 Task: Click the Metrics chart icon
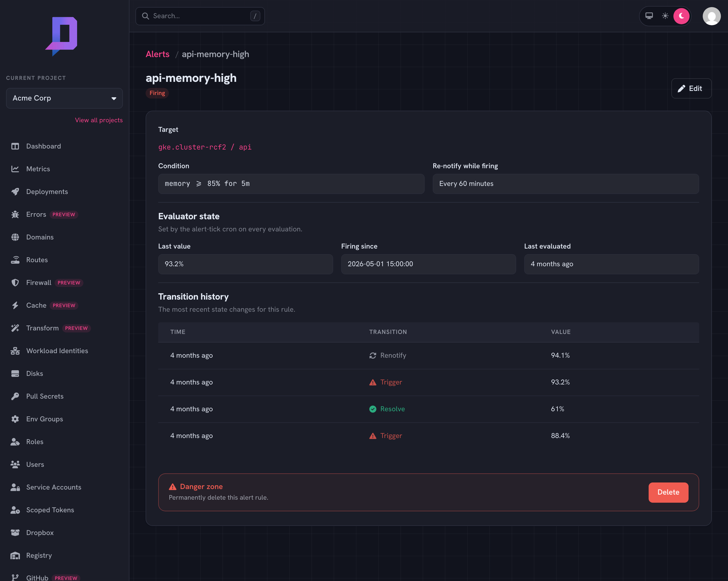click(x=15, y=169)
